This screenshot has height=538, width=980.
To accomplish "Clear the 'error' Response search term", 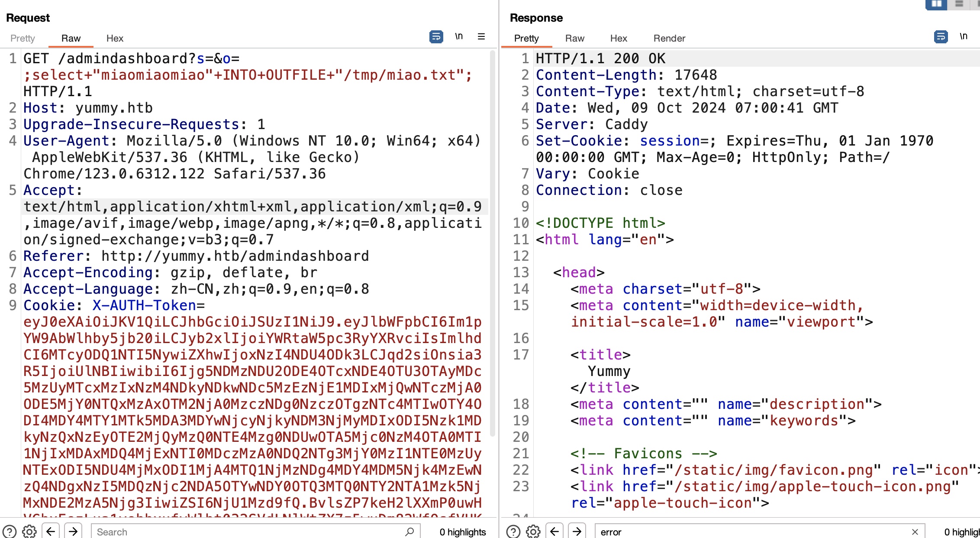I will pyautogui.click(x=915, y=532).
